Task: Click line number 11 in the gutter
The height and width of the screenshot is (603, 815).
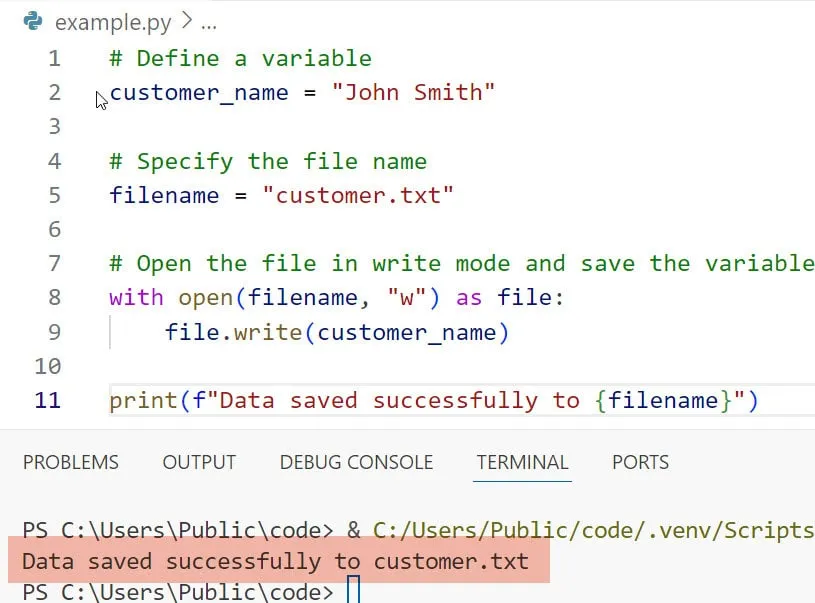Action: 48,400
